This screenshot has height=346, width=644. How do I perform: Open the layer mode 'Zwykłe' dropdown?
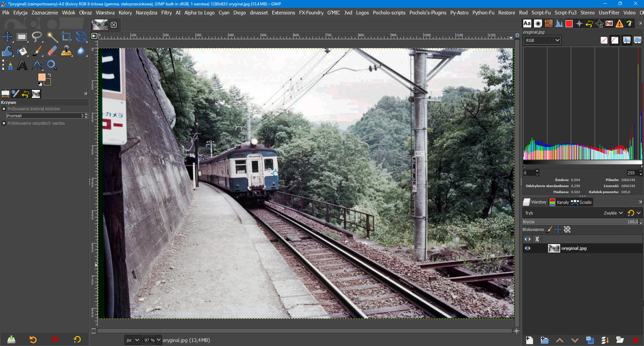tap(613, 213)
